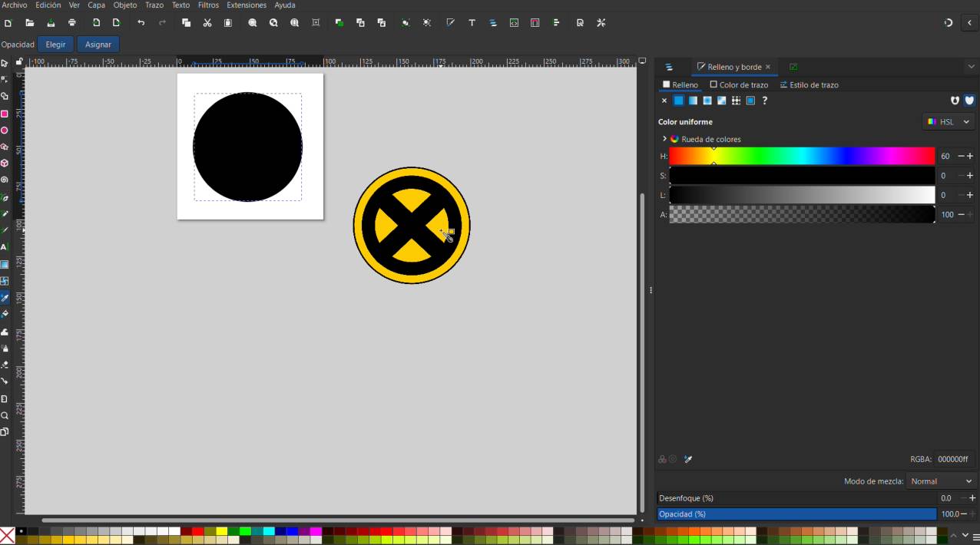The image size is (980, 545).
Task: Select the selector arrow tool
Action: [5, 63]
